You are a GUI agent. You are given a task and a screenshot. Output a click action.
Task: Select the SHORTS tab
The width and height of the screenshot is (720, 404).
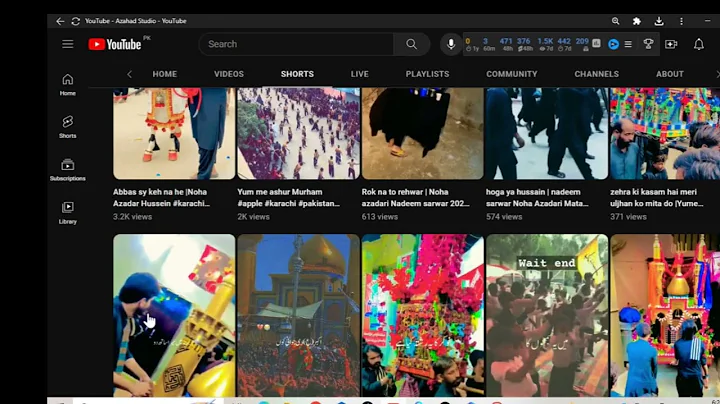tap(297, 74)
